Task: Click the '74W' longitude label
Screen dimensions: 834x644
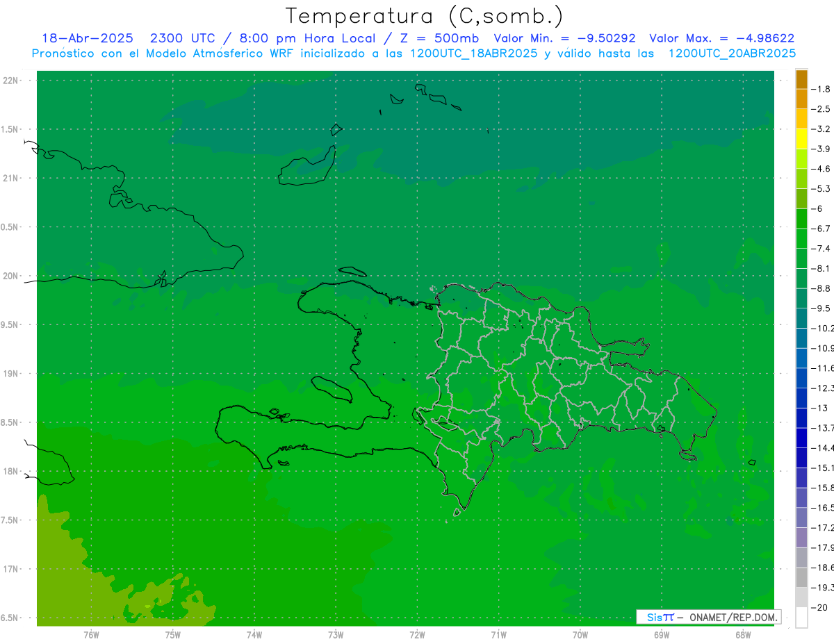Action: (254, 635)
